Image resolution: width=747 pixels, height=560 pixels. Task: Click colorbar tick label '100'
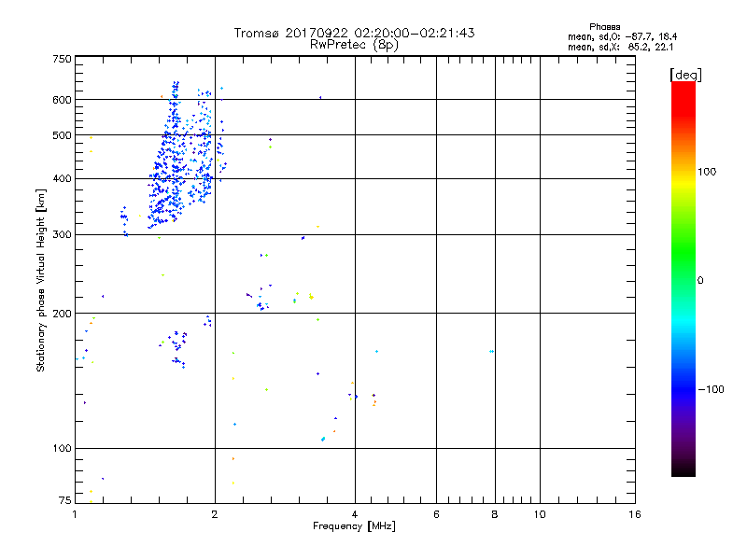707,172
